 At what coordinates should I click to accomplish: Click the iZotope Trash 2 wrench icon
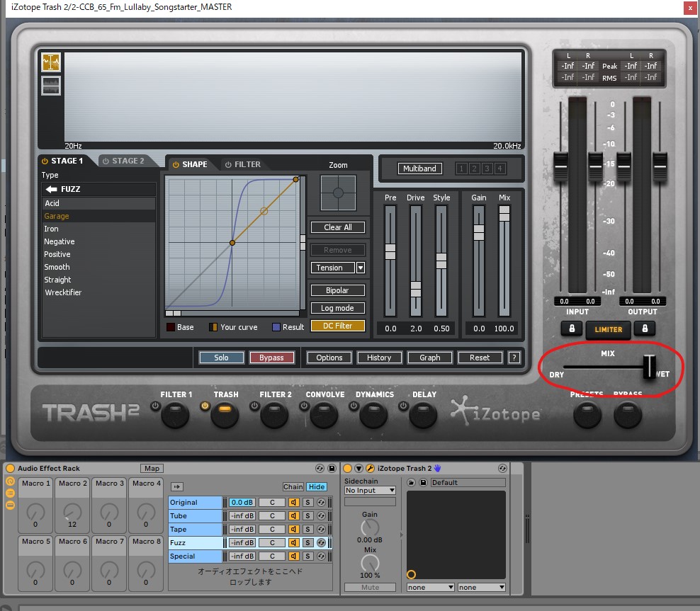(x=370, y=468)
